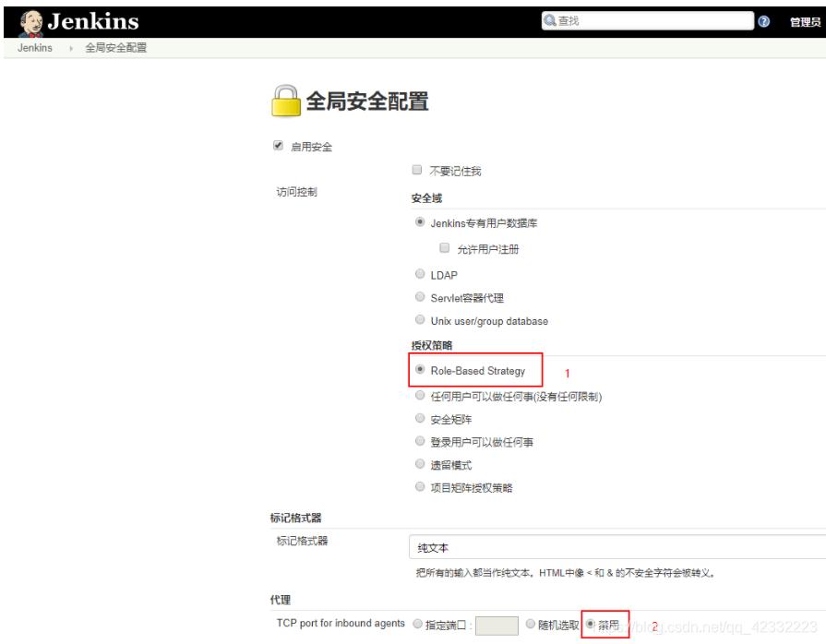Click the Jenkins title text in header

click(x=93, y=21)
